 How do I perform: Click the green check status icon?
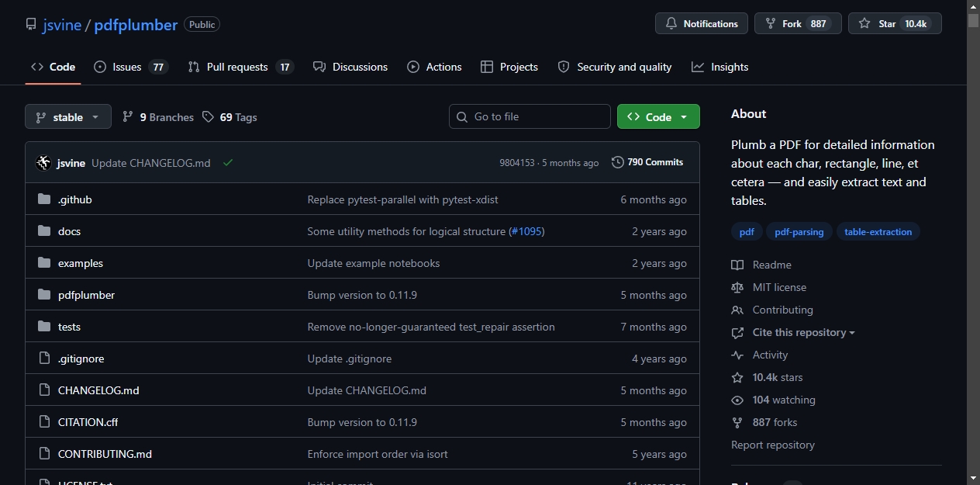228,162
